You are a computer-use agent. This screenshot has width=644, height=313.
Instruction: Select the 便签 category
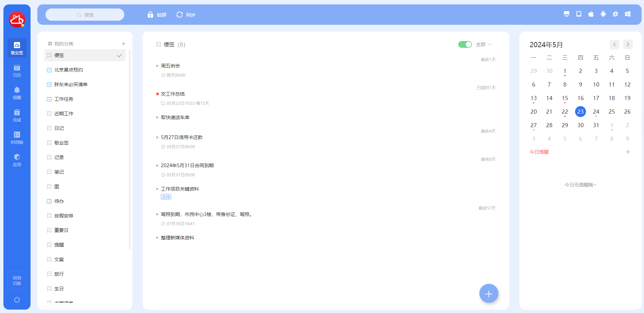pos(85,55)
